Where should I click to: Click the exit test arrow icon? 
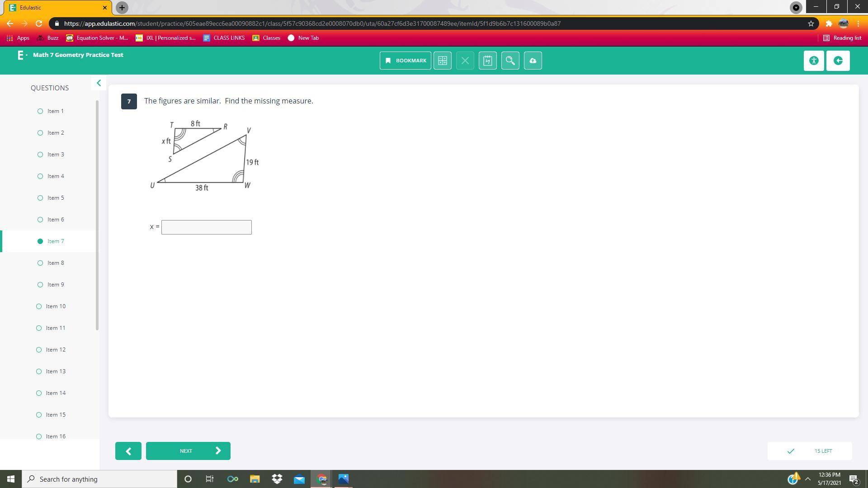[838, 61]
